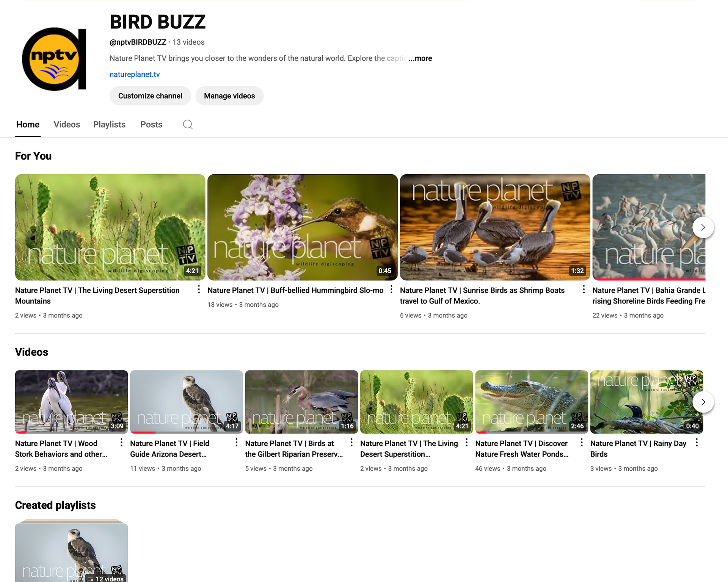Screen dimensions: 728x582
Task: Click the For You section heading
Action: click(33, 156)
